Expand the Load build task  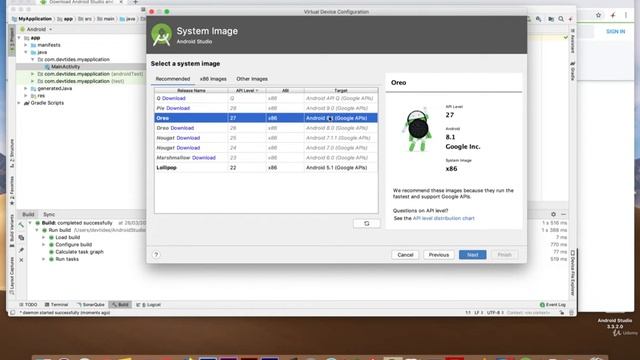44,237
